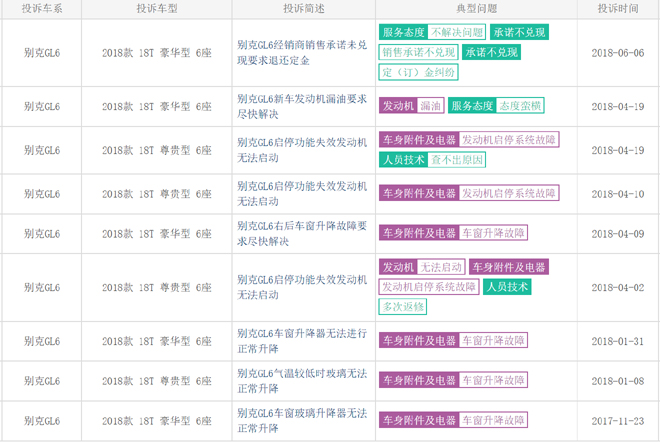This screenshot has height=442, width=660.
Task: Open complaint 别克GL6车窗升降器无法进行正常升降
Action: coord(302,341)
